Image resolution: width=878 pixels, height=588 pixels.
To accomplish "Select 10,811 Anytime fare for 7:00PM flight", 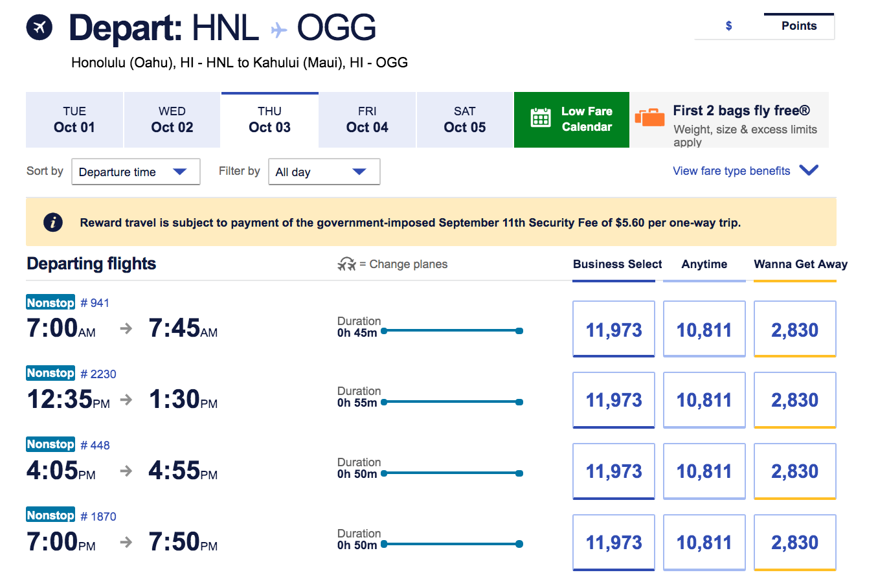I will click(704, 543).
